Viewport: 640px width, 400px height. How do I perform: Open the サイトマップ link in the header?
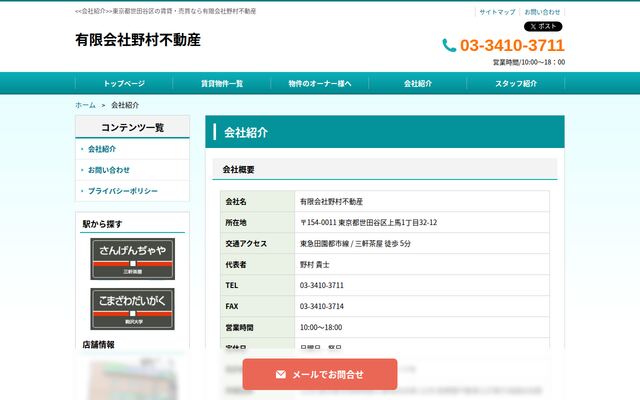coord(498,12)
